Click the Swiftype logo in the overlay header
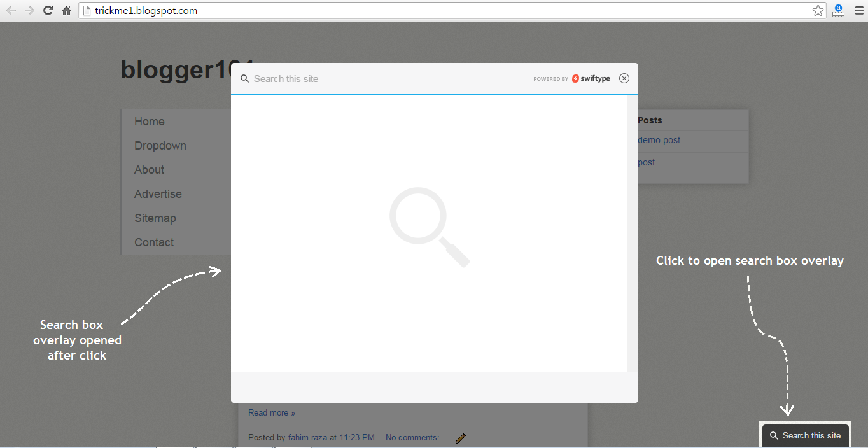 pyautogui.click(x=591, y=78)
